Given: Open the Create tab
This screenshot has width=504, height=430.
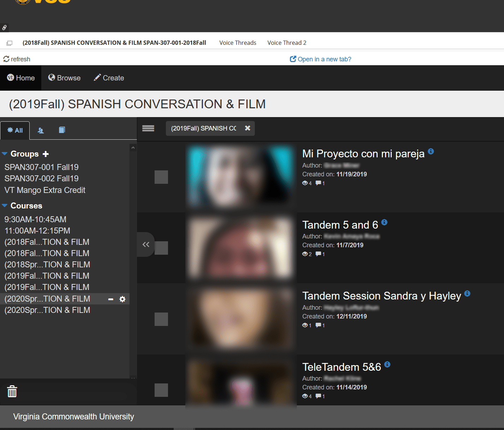Looking at the screenshot, I should click(109, 78).
